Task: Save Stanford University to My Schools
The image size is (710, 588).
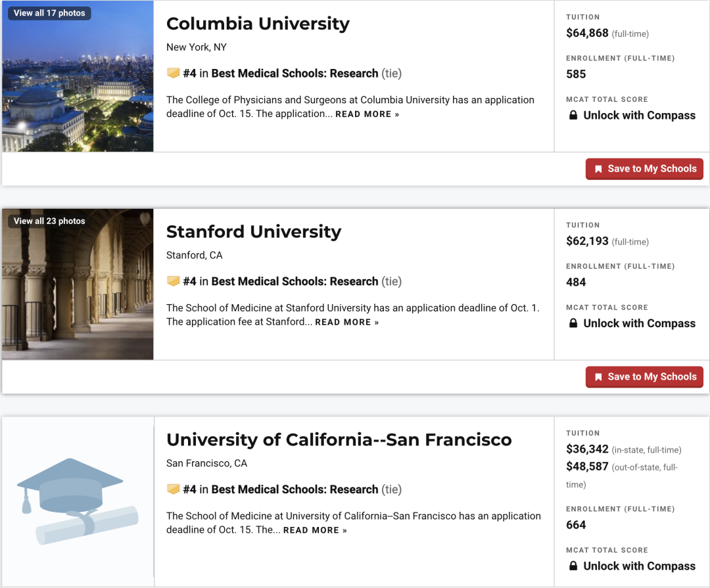Action: (644, 377)
